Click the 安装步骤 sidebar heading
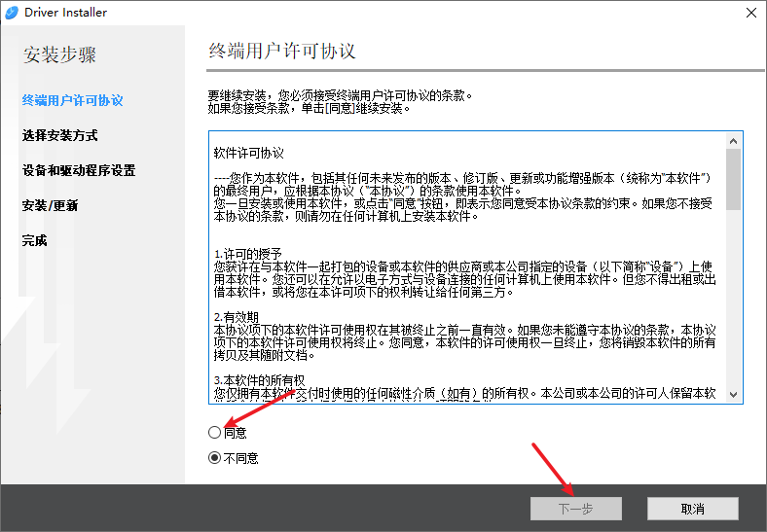This screenshot has height=532, width=767. tap(59, 54)
